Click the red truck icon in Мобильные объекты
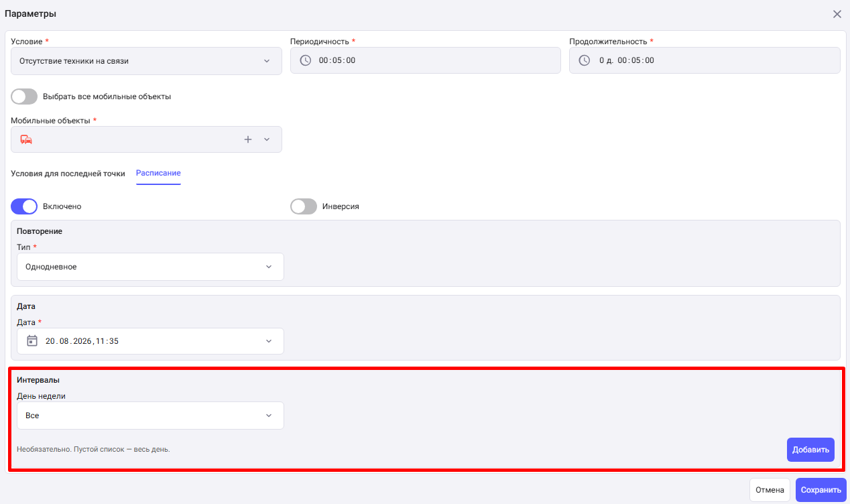Viewport: 850px width, 504px height. coord(26,139)
